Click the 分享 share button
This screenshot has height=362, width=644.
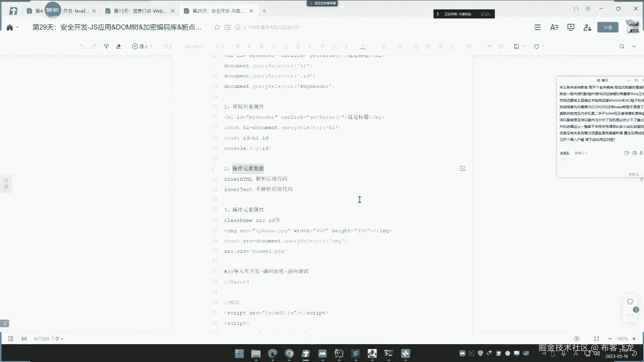coord(607,27)
